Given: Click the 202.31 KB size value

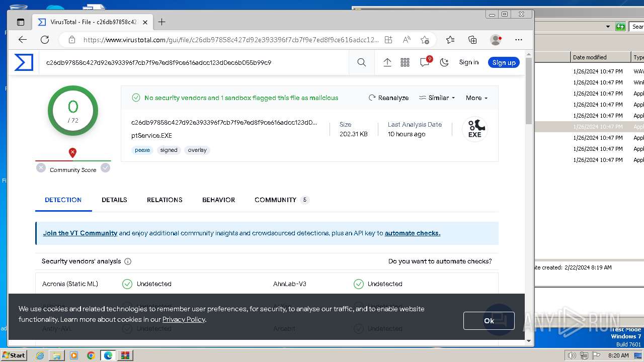Looking at the screenshot, I should [353, 134].
